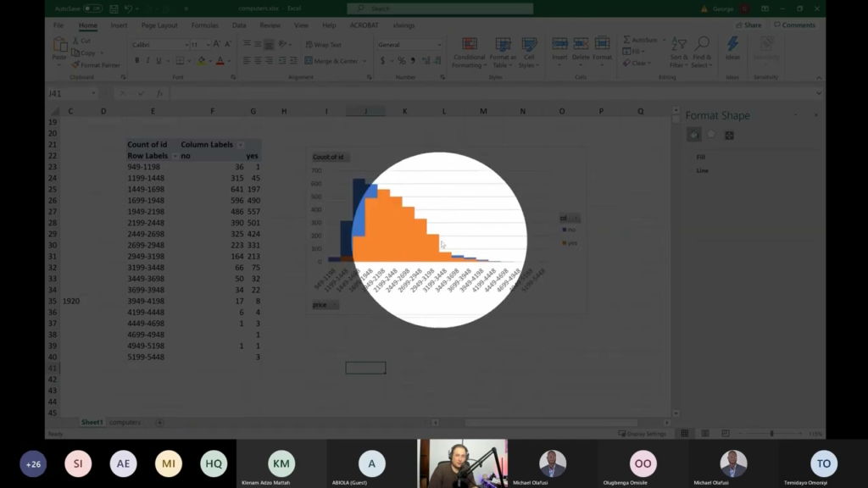The image size is (868, 488).
Task: Toggle italic formatting
Action: (x=147, y=60)
